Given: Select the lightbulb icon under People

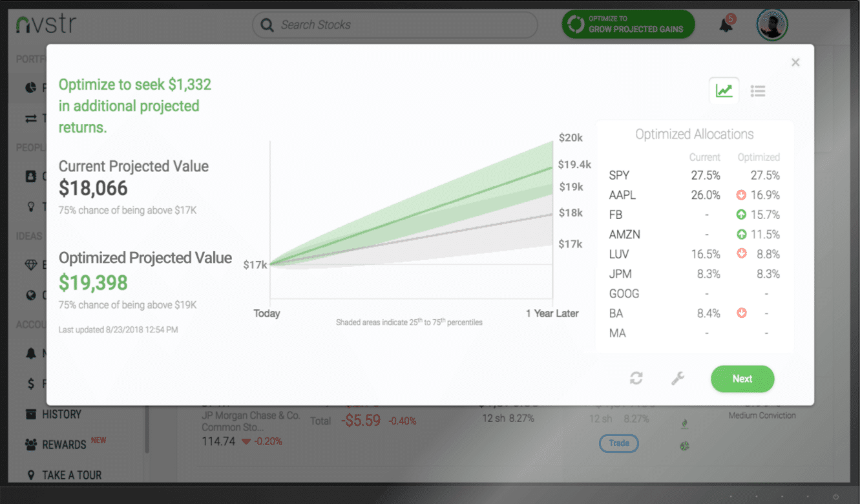Looking at the screenshot, I should click(30, 206).
